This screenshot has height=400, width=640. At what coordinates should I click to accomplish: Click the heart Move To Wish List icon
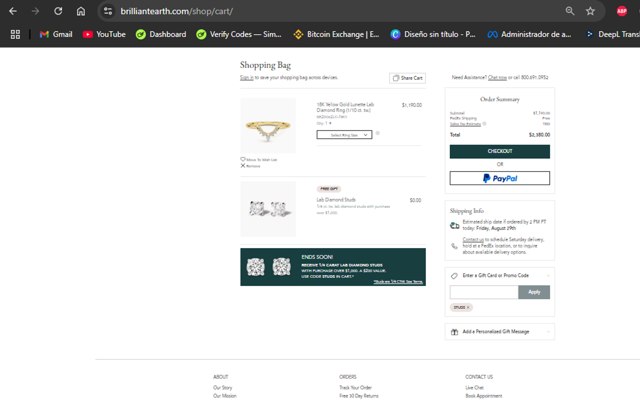point(243,159)
